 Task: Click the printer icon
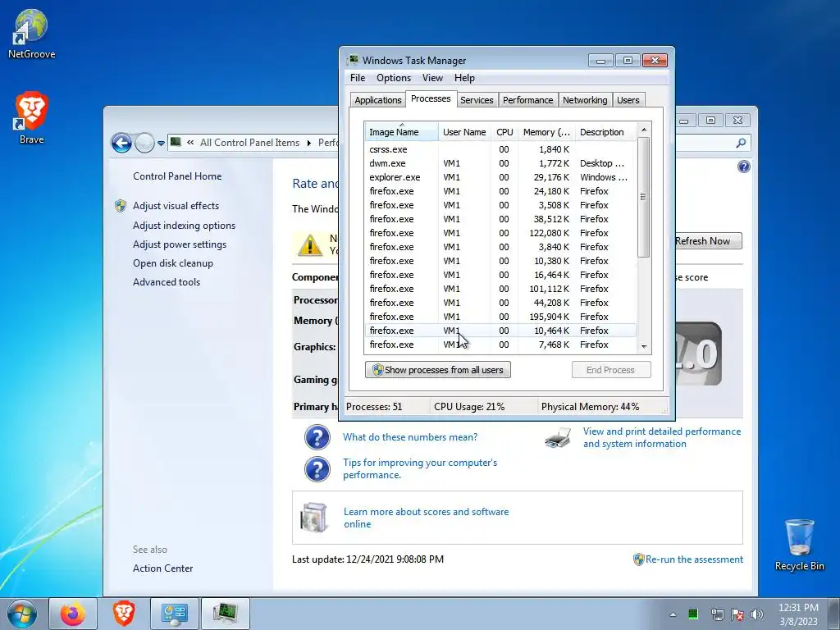tap(558, 438)
